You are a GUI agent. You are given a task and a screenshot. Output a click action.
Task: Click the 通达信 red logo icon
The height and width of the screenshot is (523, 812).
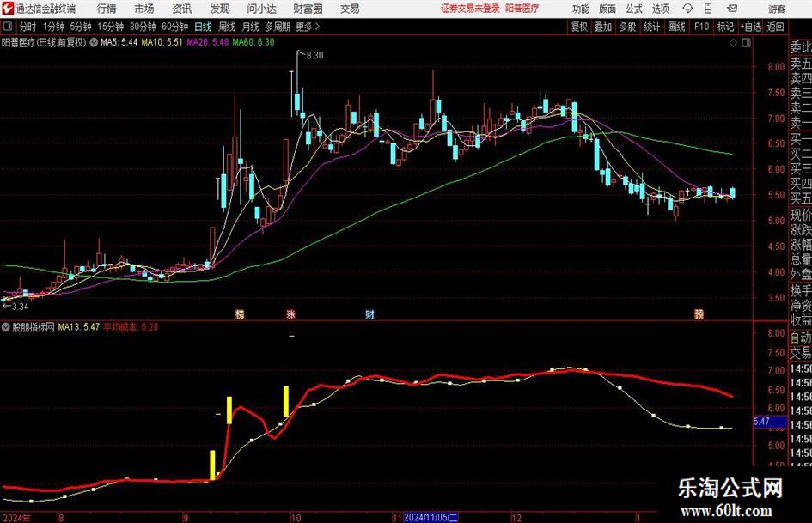pos(8,9)
